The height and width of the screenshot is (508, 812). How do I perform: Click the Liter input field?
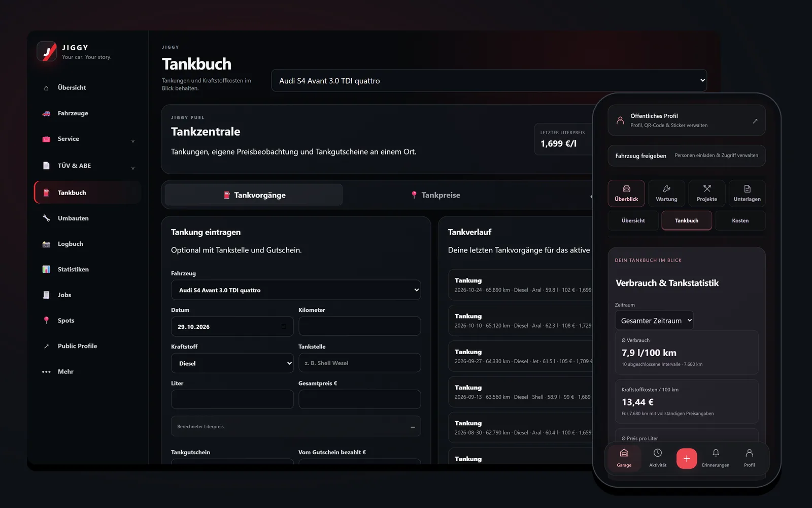click(232, 399)
